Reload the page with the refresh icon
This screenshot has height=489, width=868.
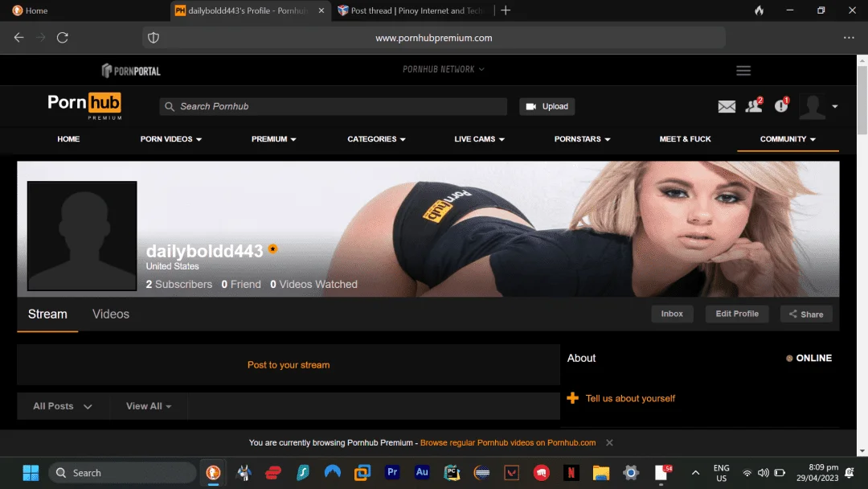pos(63,38)
